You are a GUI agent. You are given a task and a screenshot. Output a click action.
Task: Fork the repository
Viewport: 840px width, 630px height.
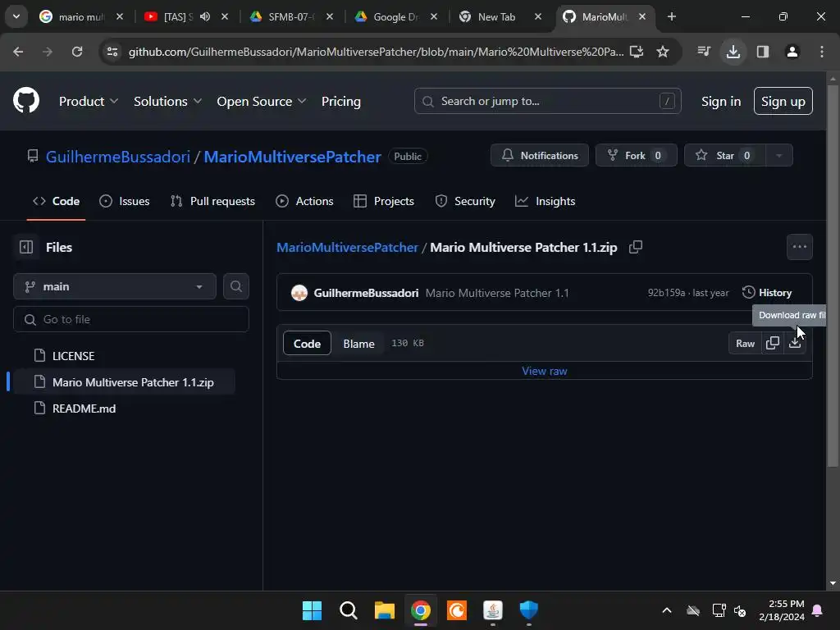coord(636,155)
